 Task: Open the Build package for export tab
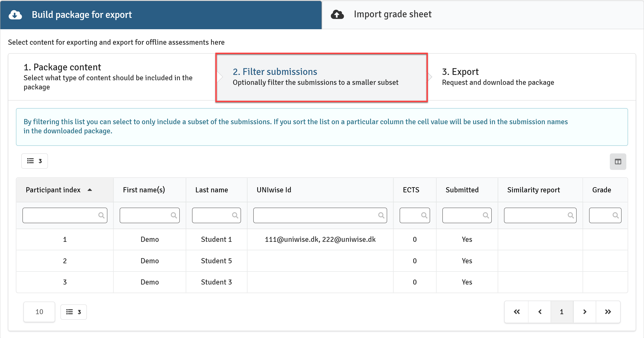pyautogui.click(x=161, y=15)
